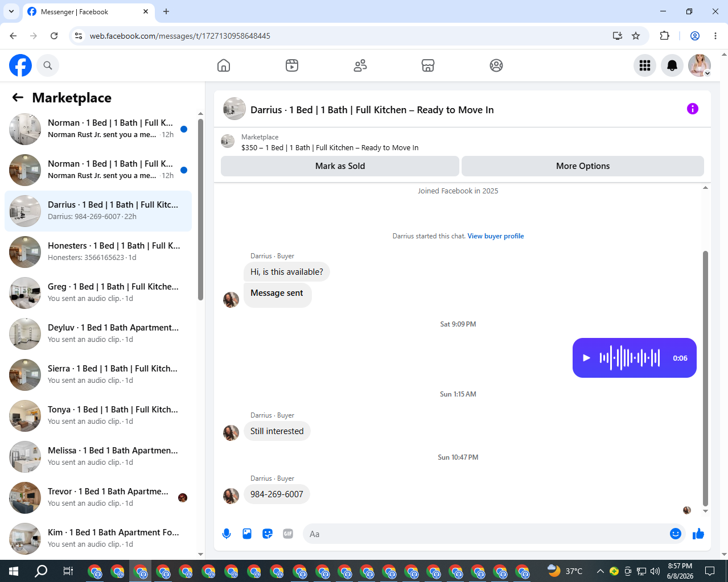Reload the page
The width and height of the screenshot is (728, 582).
coord(54,36)
